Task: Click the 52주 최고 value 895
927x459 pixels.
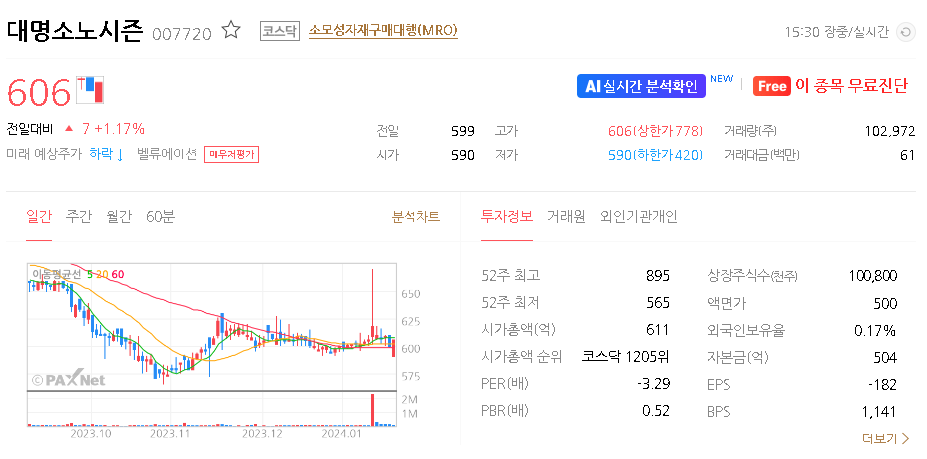Action: pyautogui.click(x=658, y=276)
